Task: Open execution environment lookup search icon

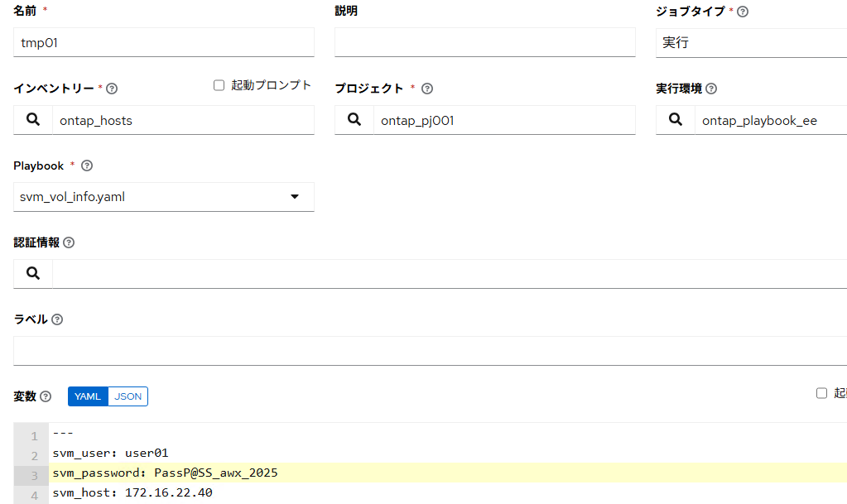Action: point(676,120)
